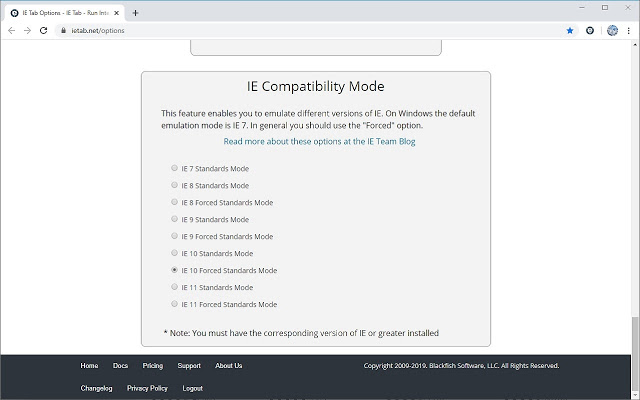The image size is (640, 400).
Task: Open About Us in the footer
Action: [229, 366]
